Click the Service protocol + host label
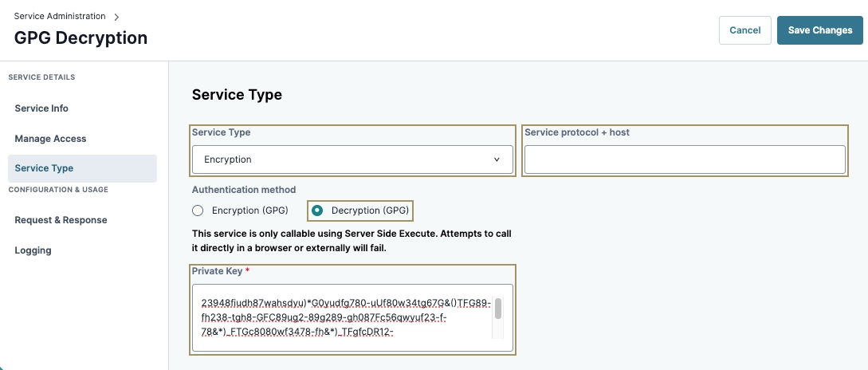 click(x=577, y=132)
